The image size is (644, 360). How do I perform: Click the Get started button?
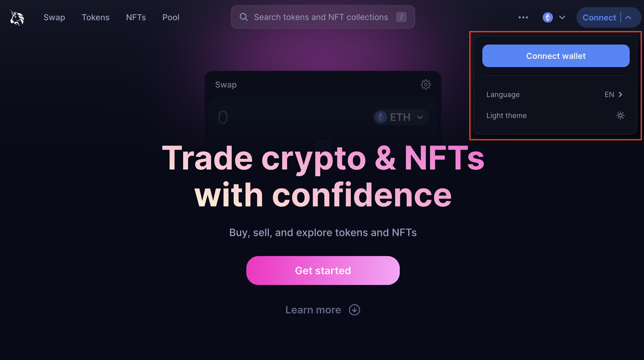point(323,270)
